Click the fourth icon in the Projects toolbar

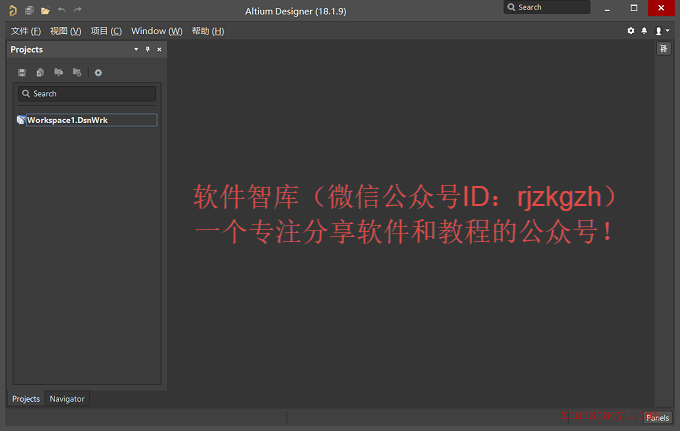(77, 72)
